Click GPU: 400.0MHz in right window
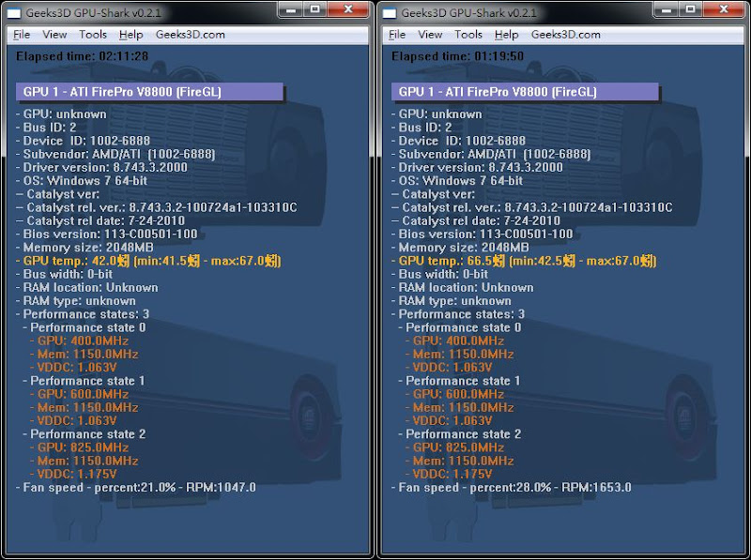 tap(455, 341)
